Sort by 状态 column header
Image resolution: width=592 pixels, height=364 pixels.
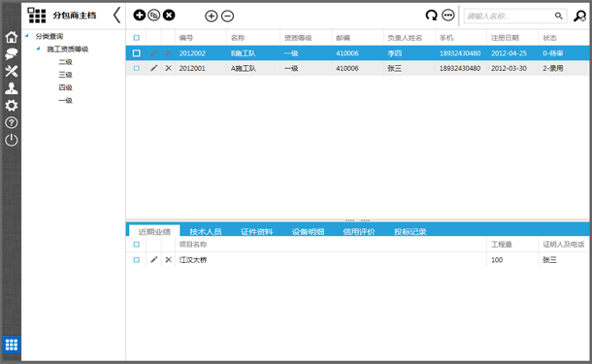[x=549, y=38]
